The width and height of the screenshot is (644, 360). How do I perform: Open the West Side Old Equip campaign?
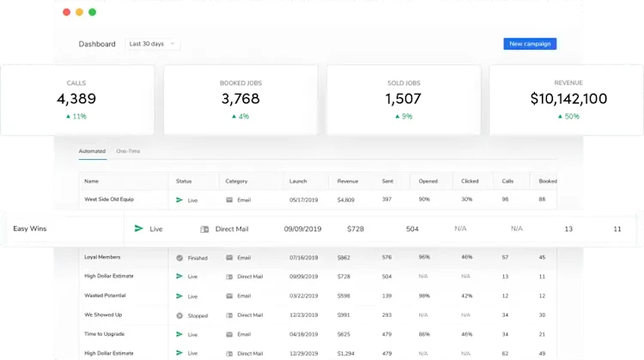point(109,199)
